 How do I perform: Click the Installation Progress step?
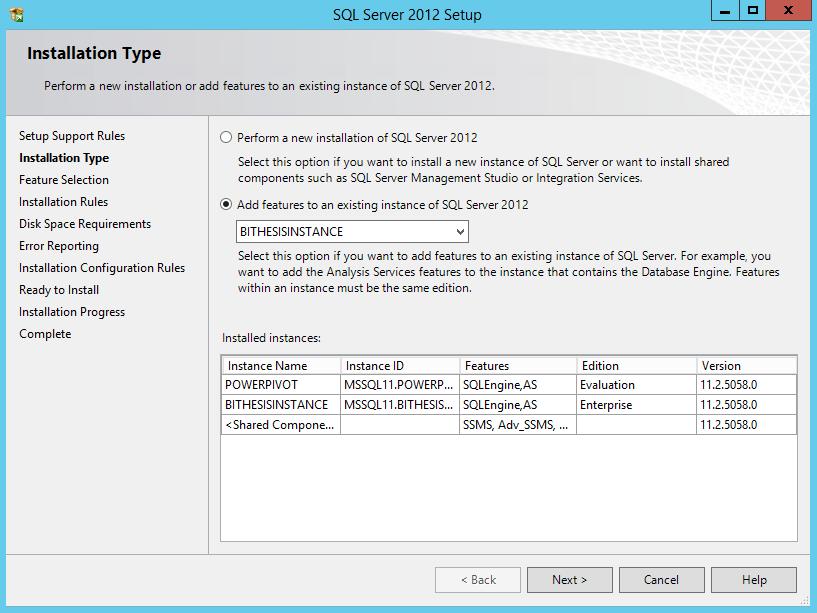(72, 312)
